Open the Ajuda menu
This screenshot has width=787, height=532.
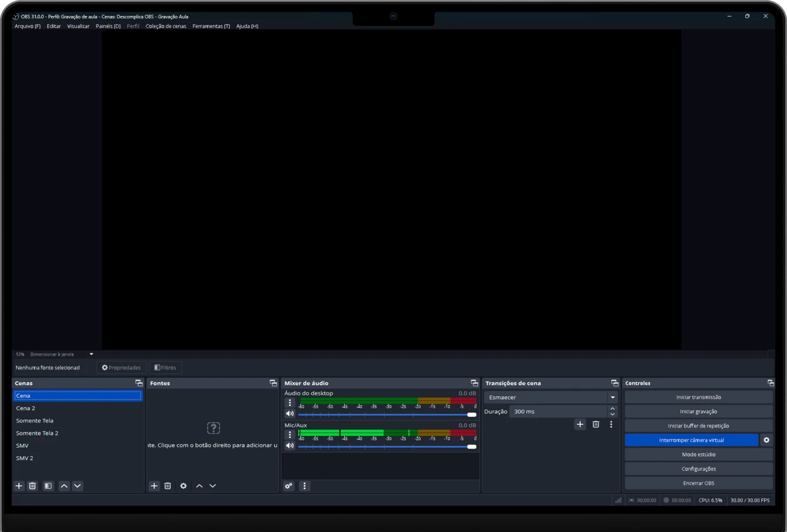tap(247, 26)
